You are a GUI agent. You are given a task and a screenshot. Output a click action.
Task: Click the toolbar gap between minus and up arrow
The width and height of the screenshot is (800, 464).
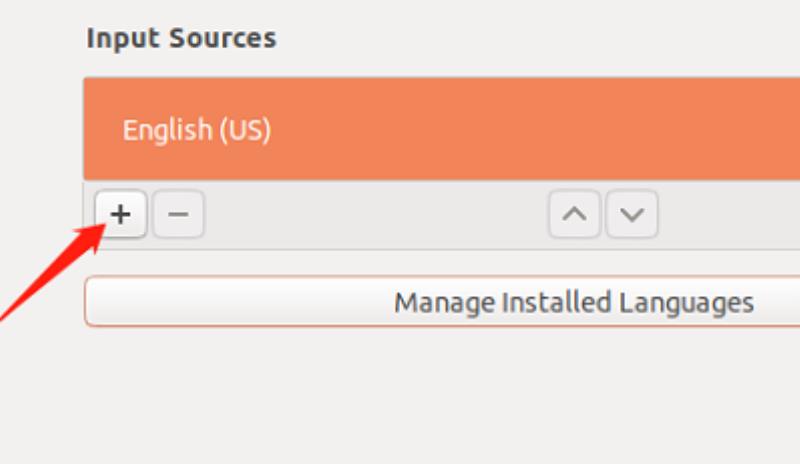click(x=377, y=214)
